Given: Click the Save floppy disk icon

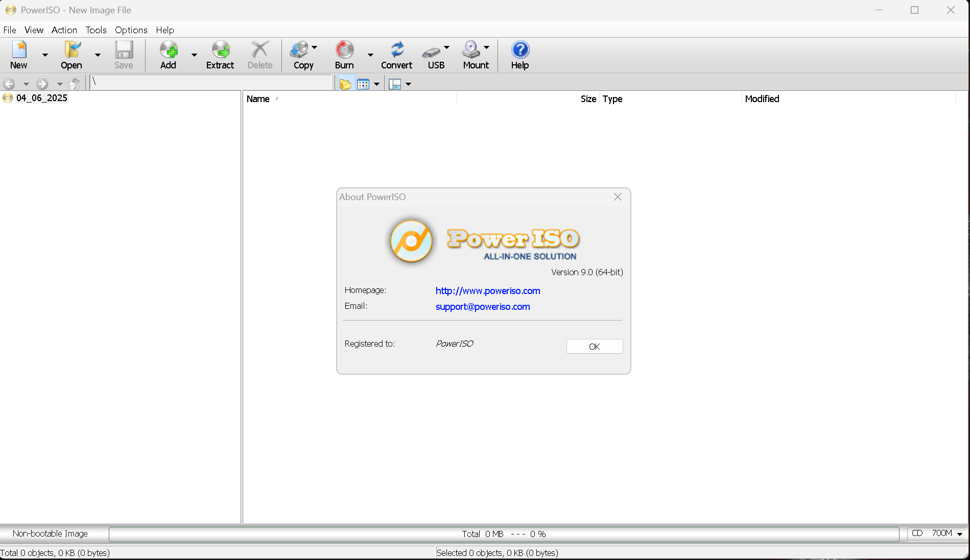Looking at the screenshot, I should [124, 50].
